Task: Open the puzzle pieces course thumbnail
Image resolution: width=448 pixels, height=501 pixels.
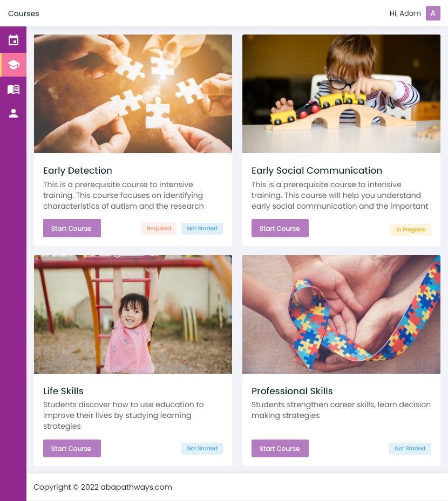Action: [x=133, y=94]
